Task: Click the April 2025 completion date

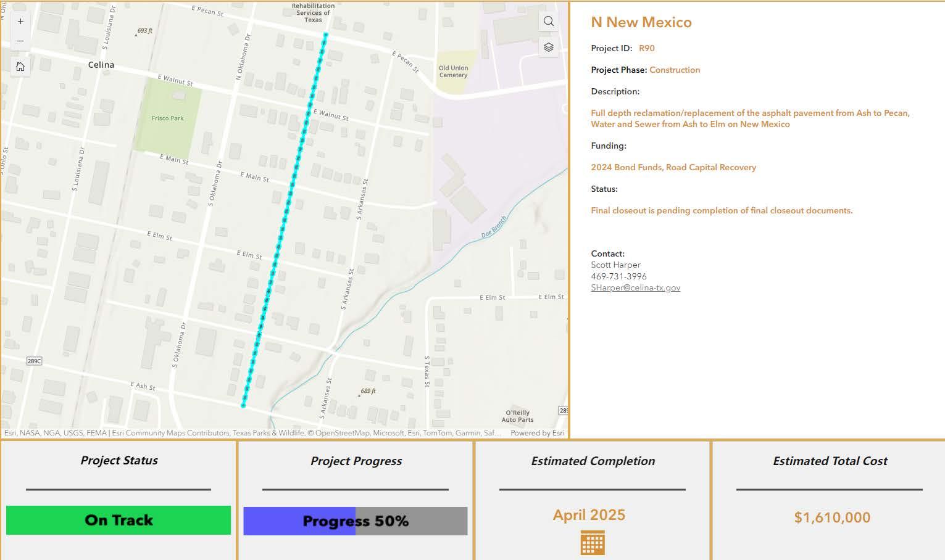Action: pyautogui.click(x=589, y=515)
